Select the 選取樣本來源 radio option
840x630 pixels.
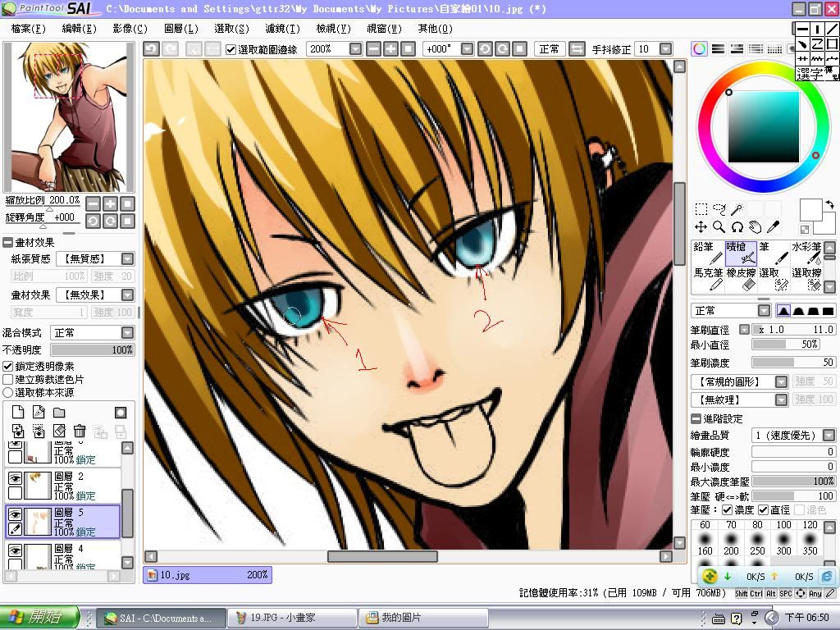coord(7,392)
